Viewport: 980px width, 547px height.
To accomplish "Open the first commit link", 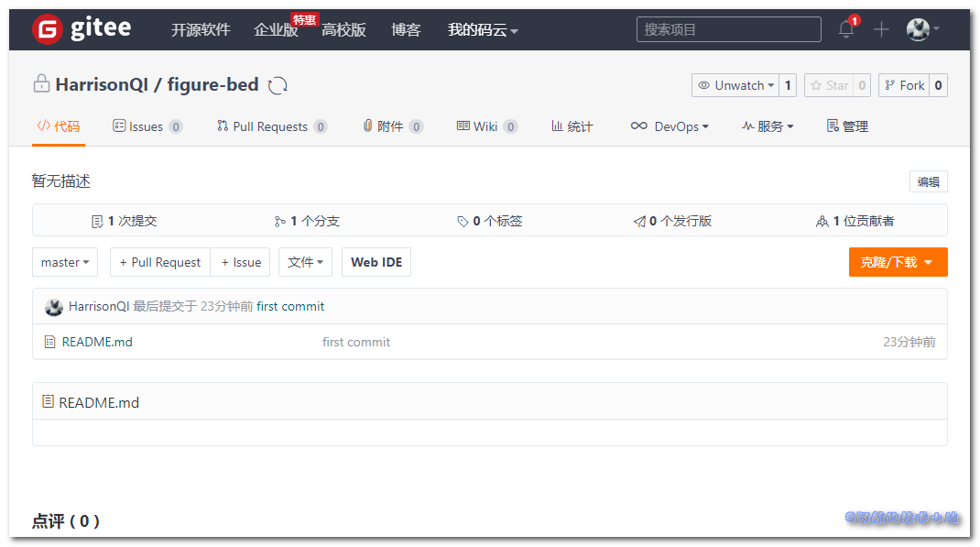I will 290,306.
